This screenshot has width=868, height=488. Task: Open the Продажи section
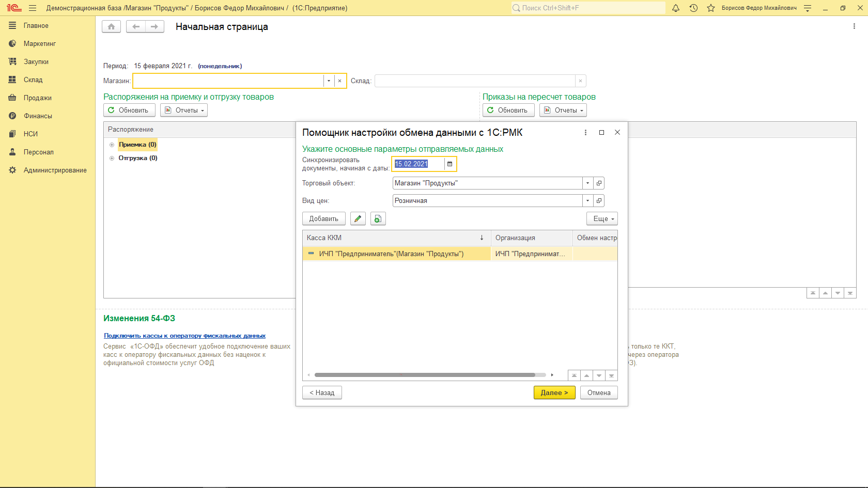click(x=37, y=98)
